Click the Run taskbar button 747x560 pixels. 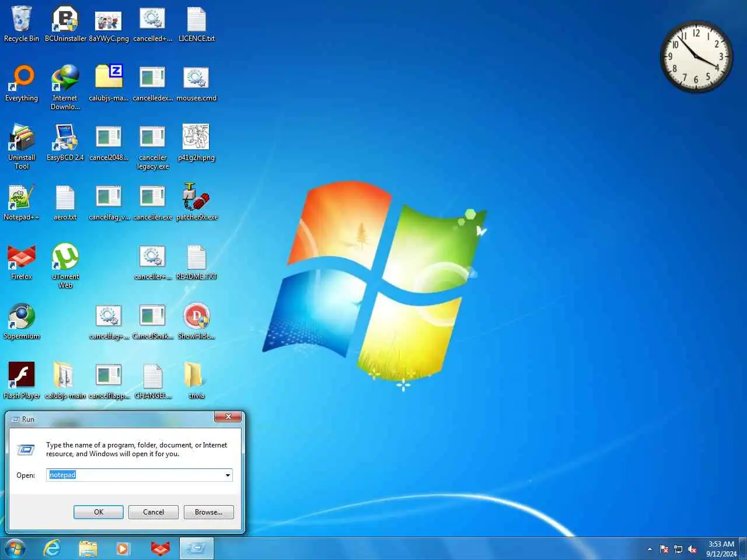[197, 549]
